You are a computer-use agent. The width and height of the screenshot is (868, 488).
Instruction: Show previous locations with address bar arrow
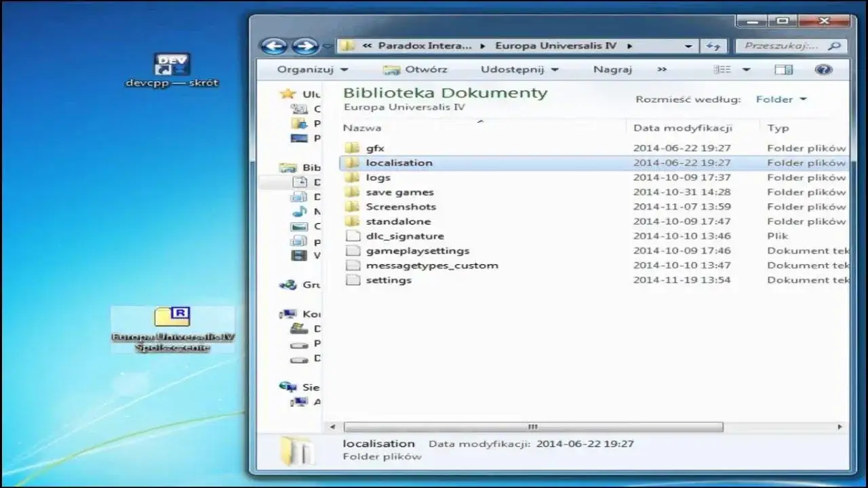[688, 46]
